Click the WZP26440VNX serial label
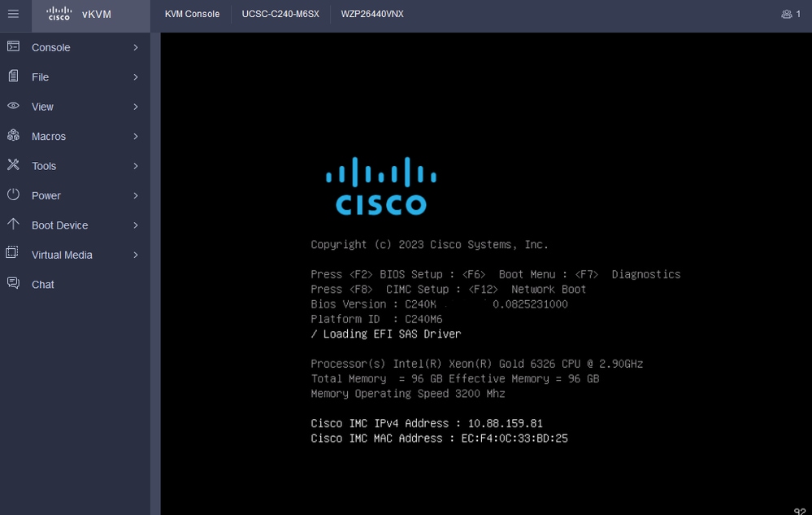The width and height of the screenshot is (812, 515). point(372,14)
